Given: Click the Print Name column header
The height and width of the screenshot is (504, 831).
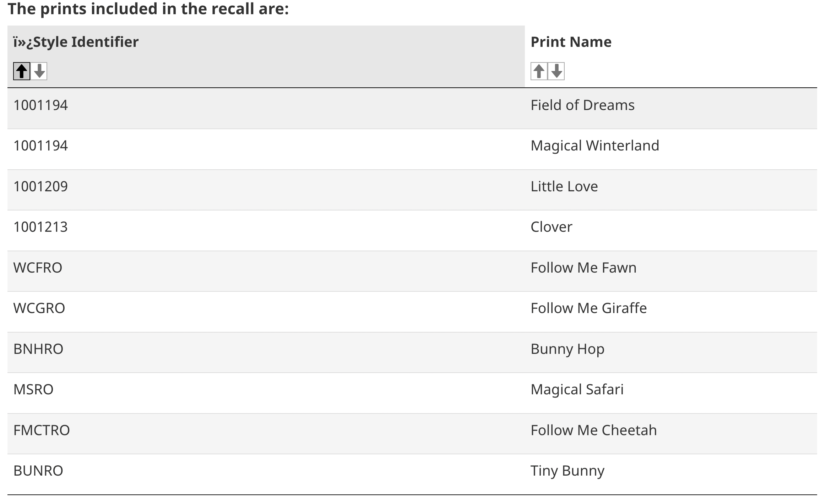Looking at the screenshot, I should coord(571,42).
